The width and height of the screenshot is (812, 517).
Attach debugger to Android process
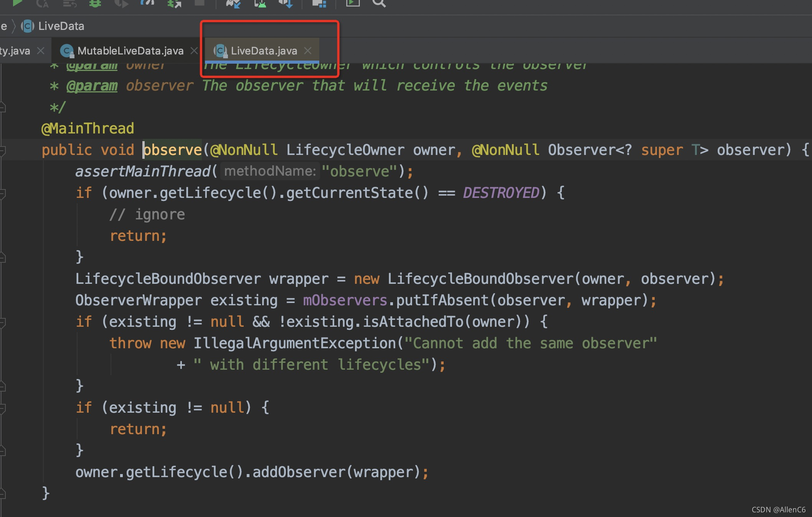click(x=174, y=3)
